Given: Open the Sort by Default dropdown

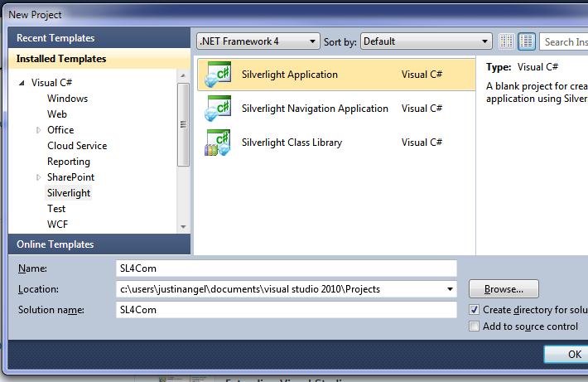Looking at the screenshot, I should (x=426, y=41).
